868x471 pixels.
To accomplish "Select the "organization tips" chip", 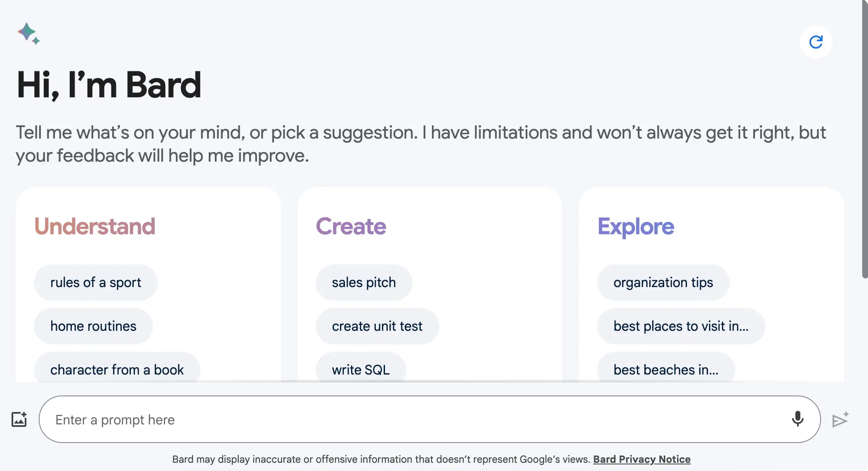I will [663, 283].
